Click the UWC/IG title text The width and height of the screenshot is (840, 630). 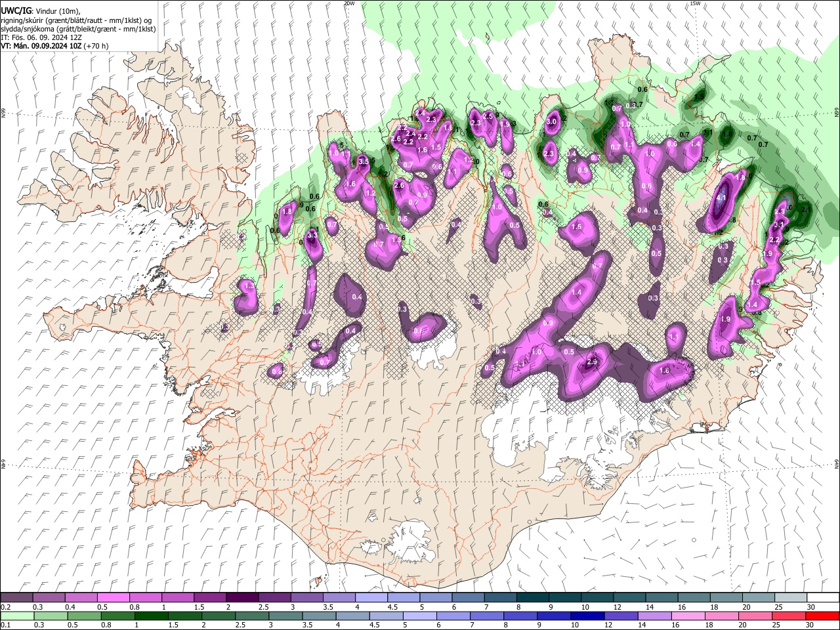15,10
